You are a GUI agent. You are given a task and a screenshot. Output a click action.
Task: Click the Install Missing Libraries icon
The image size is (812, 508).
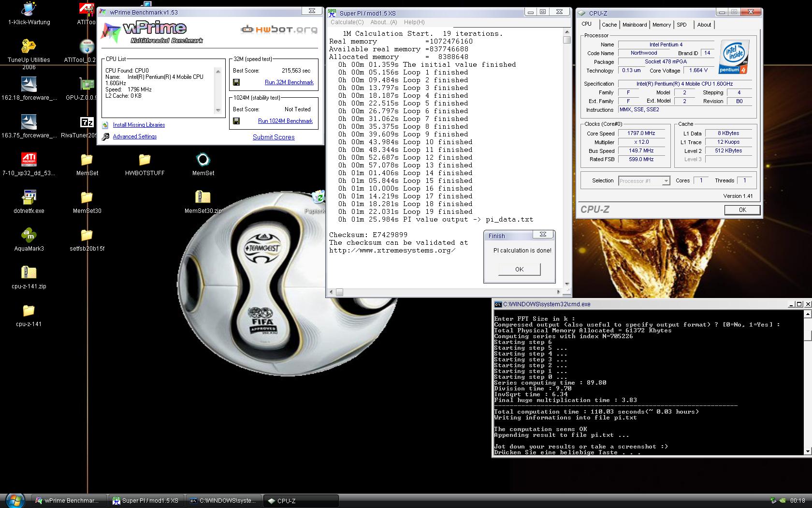(105, 125)
